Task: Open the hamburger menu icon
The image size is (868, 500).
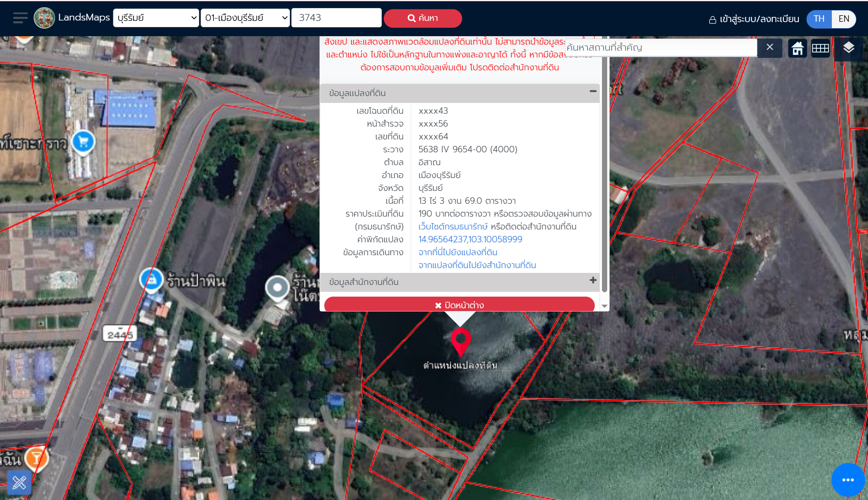Action: pyautogui.click(x=20, y=18)
